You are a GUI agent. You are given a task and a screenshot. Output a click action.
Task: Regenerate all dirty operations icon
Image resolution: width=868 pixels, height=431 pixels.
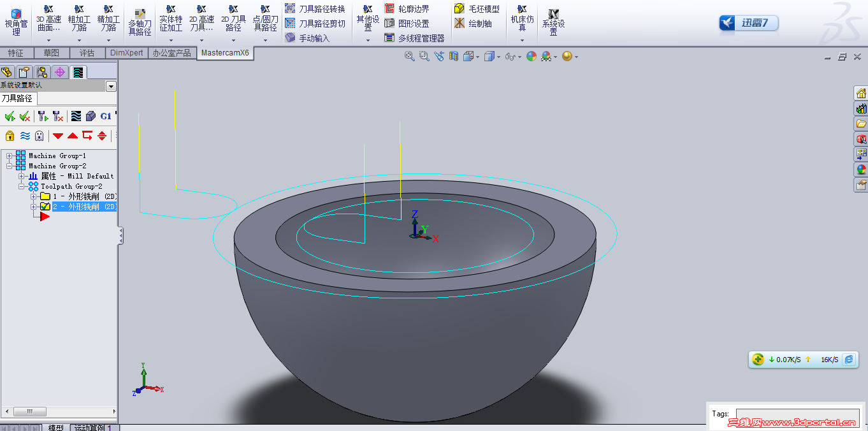[x=58, y=116]
